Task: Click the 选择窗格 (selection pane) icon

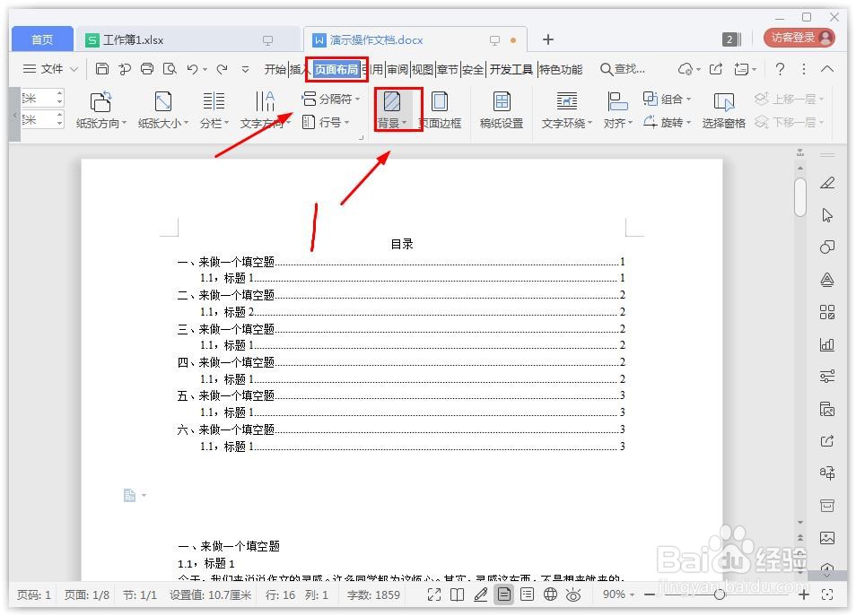Action: pyautogui.click(x=723, y=109)
